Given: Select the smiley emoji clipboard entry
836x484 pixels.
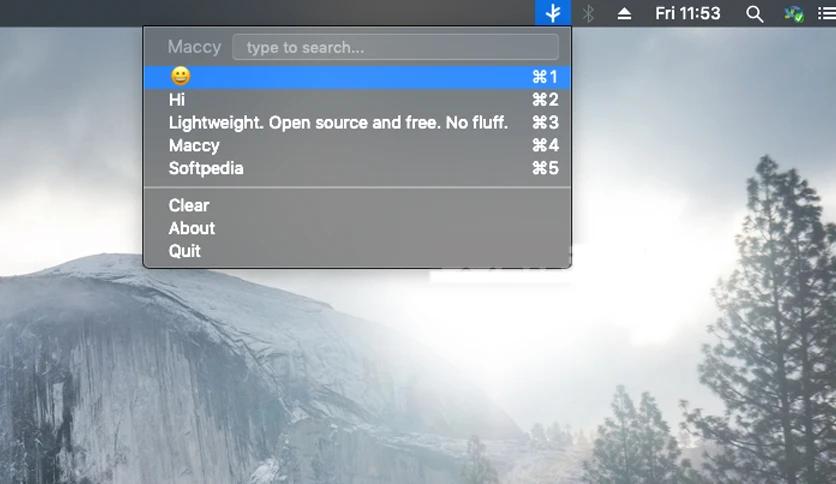Looking at the screenshot, I should click(x=357, y=77).
